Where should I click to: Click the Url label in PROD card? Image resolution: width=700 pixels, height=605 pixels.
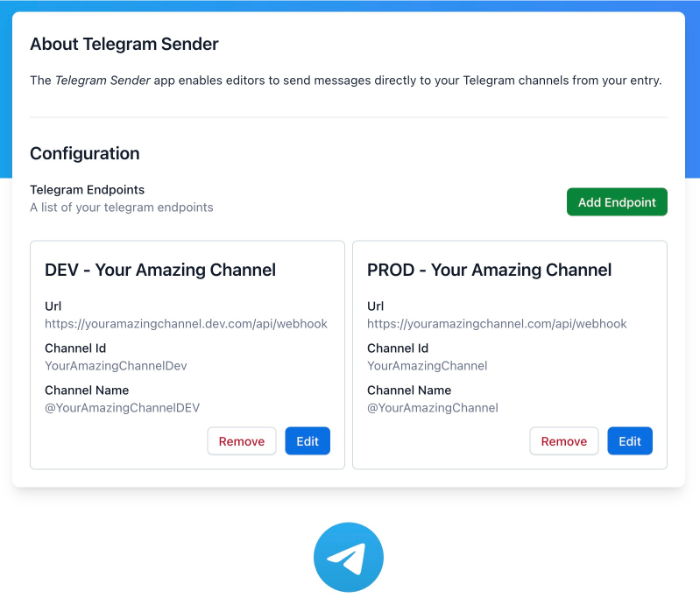[x=376, y=306]
